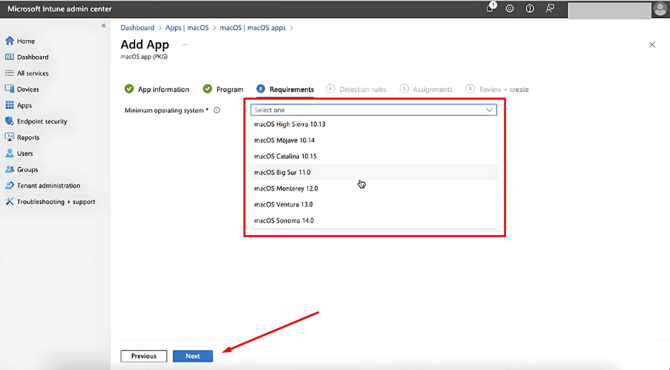The width and height of the screenshot is (670, 370).
Task: Switch to the Program step
Action: pyautogui.click(x=223, y=89)
